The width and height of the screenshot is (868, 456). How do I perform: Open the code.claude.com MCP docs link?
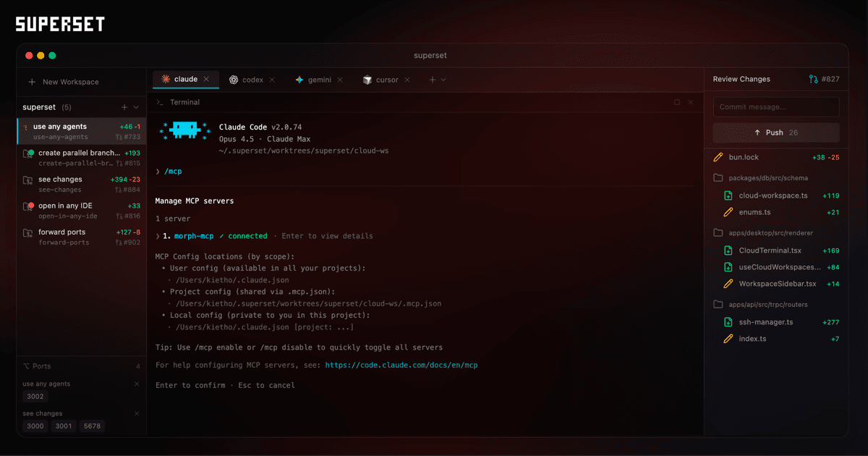[x=401, y=366]
